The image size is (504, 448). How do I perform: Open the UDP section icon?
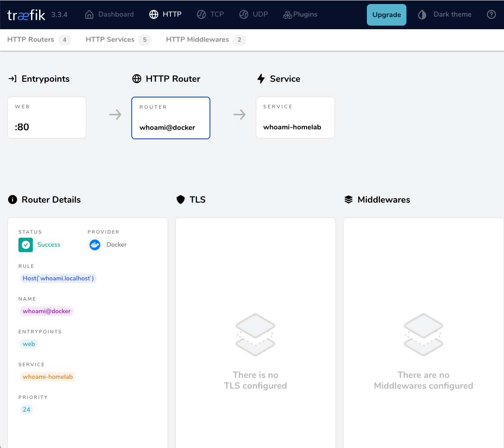point(244,14)
